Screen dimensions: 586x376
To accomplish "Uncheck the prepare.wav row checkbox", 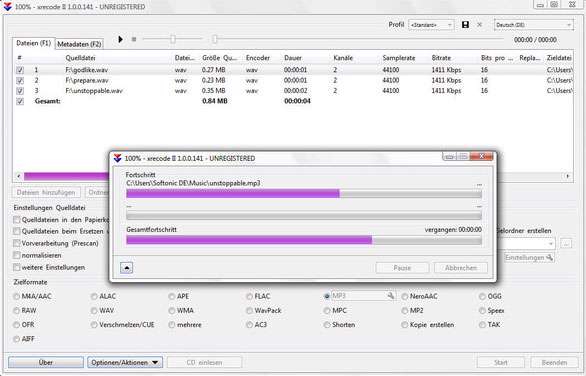I will pos(20,80).
